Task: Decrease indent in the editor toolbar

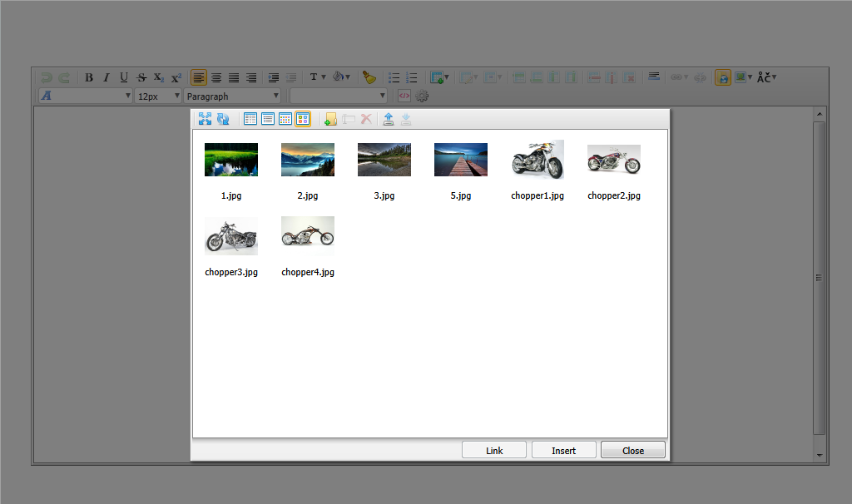Action: (x=291, y=77)
